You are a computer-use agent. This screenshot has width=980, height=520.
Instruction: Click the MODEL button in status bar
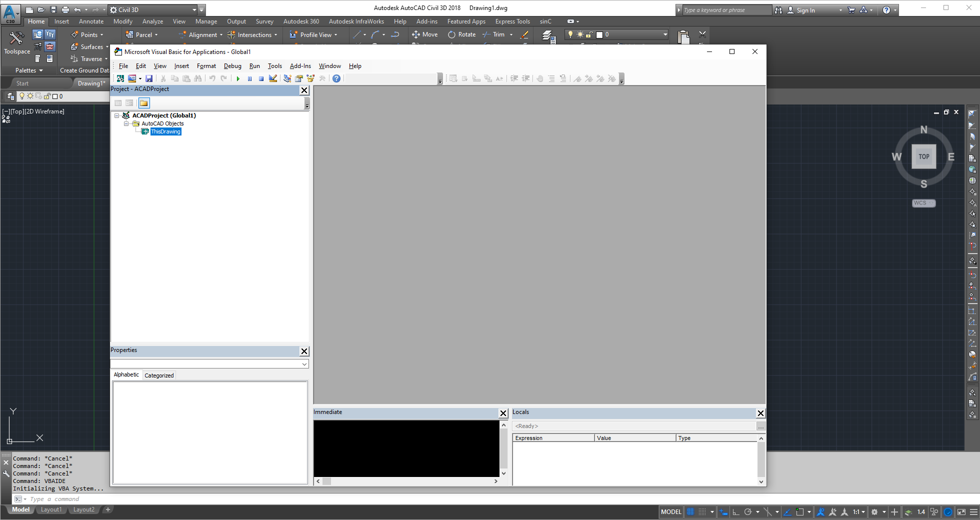671,511
